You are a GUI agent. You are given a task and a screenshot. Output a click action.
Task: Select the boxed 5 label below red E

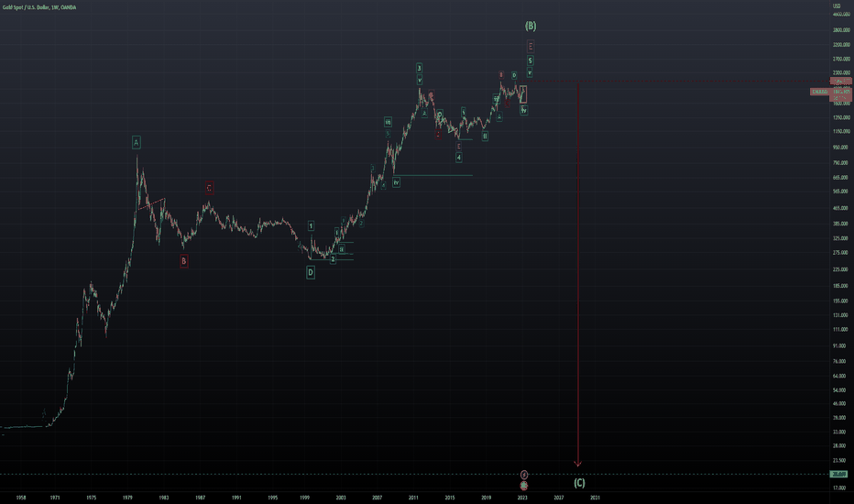(530, 60)
